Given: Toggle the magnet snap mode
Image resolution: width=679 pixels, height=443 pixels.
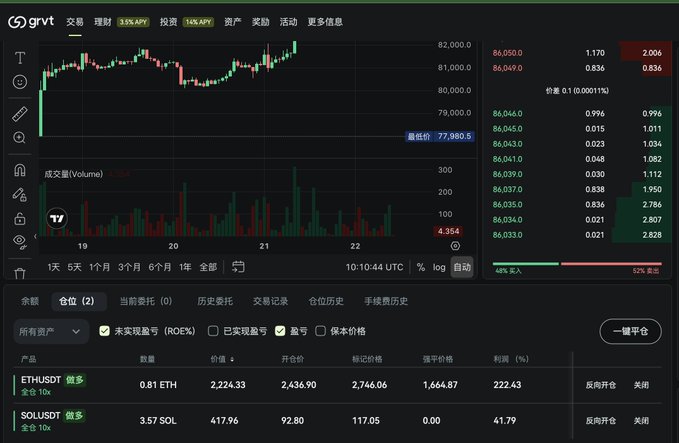Looking at the screenshot, I should pos(20,170).
